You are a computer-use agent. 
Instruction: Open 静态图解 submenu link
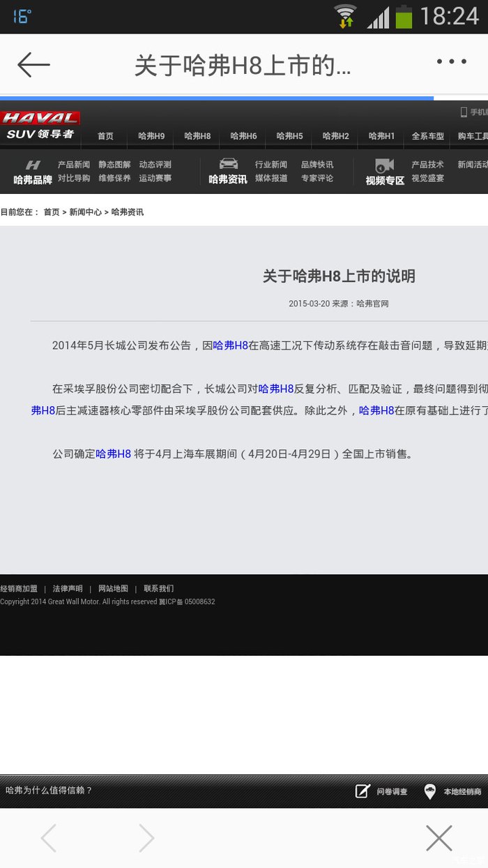114,165
